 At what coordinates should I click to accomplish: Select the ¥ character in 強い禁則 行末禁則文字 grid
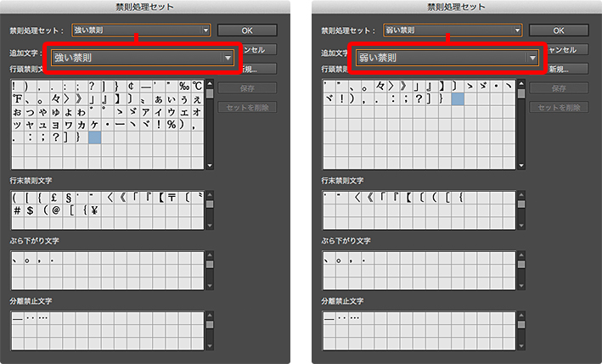(x=95, y=210)
